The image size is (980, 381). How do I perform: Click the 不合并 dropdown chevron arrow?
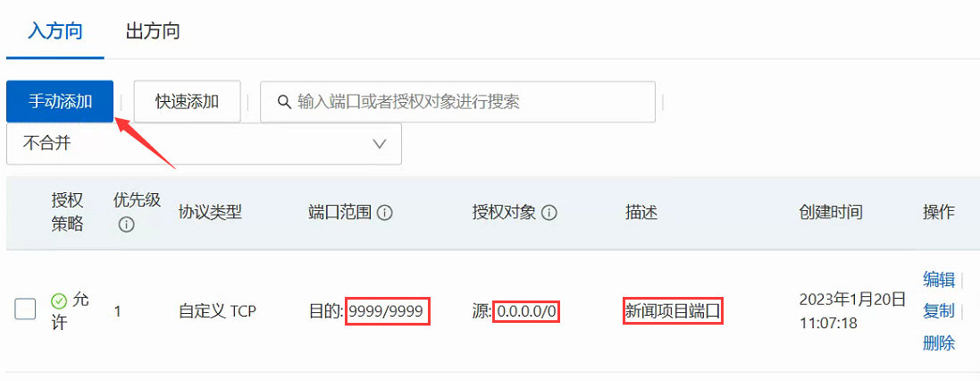pyautogui.click(x=380, y=144)
